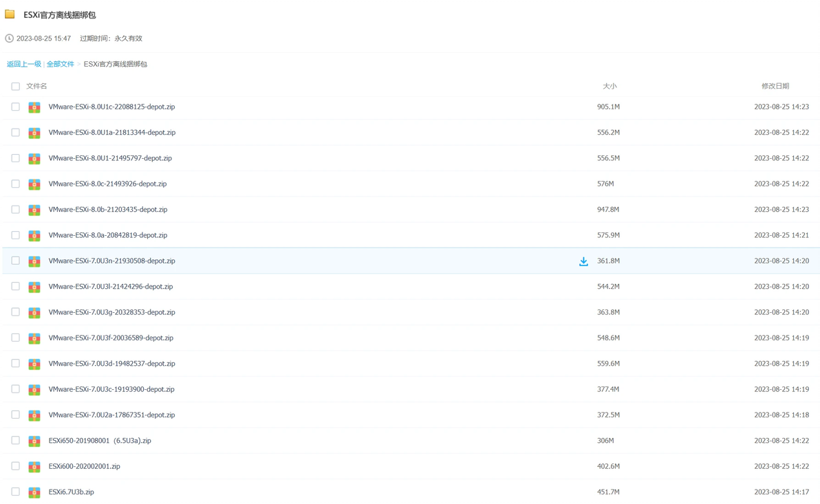
Task: Select file name VMware-ESXi-7.0U3l-21424296-depot.zip
Action: tap(111, 286)
